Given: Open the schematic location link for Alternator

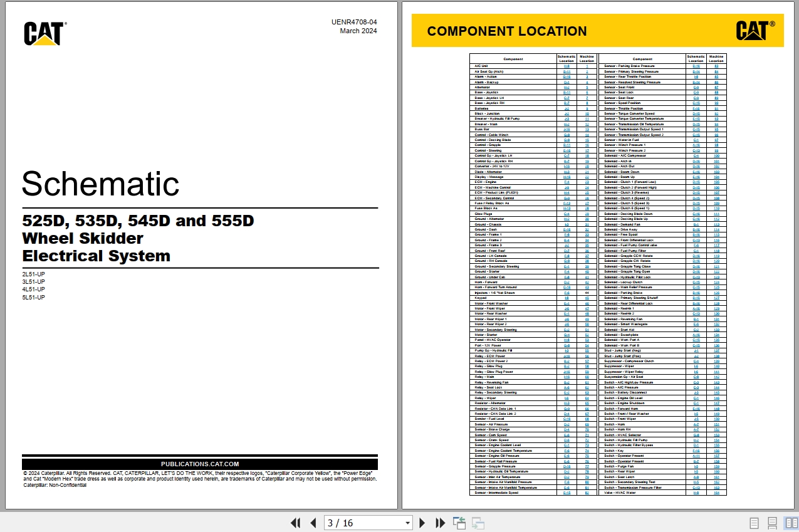Looking at the screenshot, I should 567,87.
